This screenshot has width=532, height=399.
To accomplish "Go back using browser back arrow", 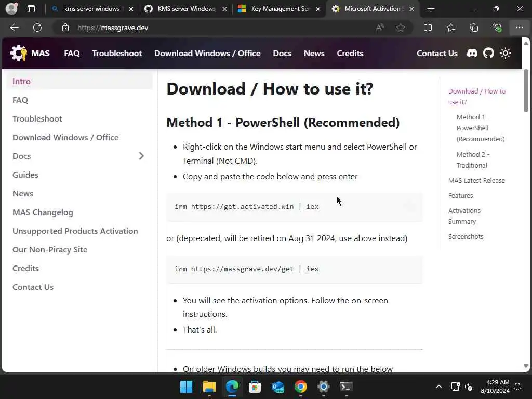I will 14,28.
